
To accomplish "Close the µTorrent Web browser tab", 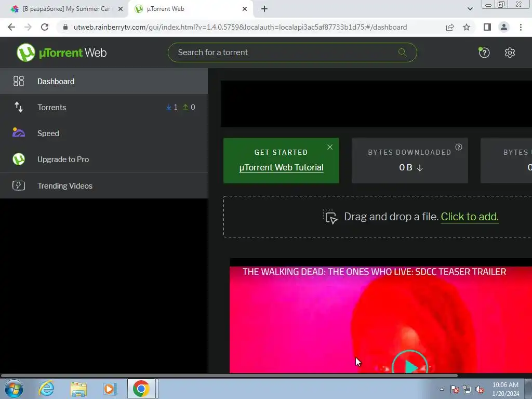I will pos(245,9).
